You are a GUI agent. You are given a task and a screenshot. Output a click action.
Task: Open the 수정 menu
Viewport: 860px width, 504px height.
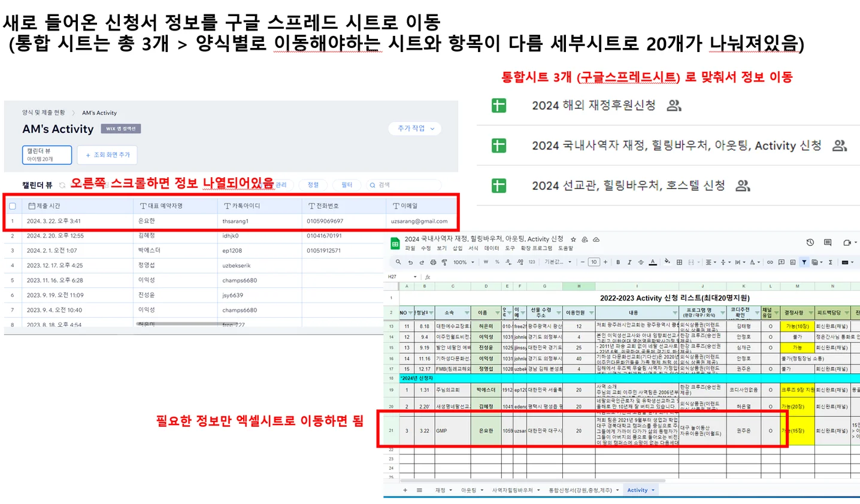426,248
